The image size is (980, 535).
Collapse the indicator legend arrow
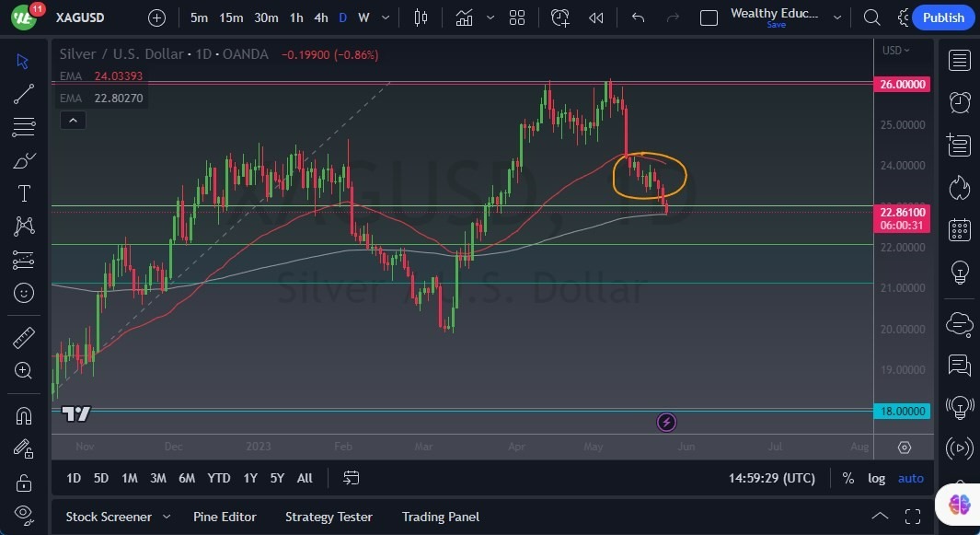point(72,120)
